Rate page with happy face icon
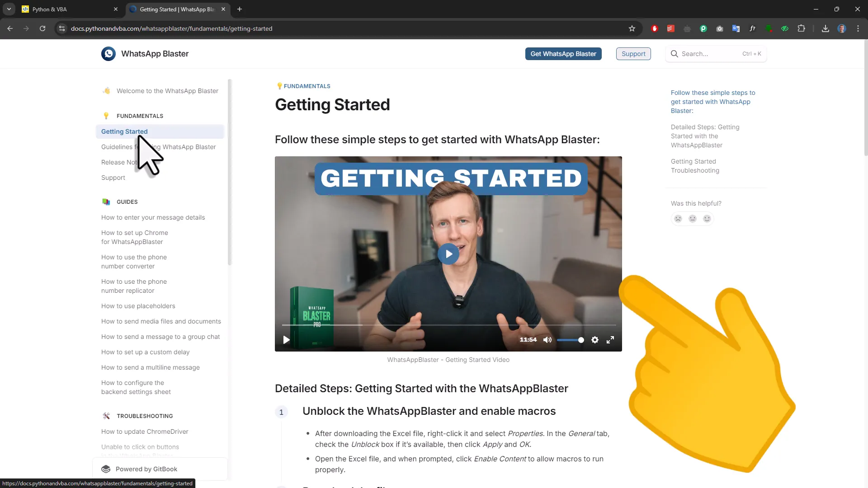Viewport: 868px width, 488px height. pos(707,219)
